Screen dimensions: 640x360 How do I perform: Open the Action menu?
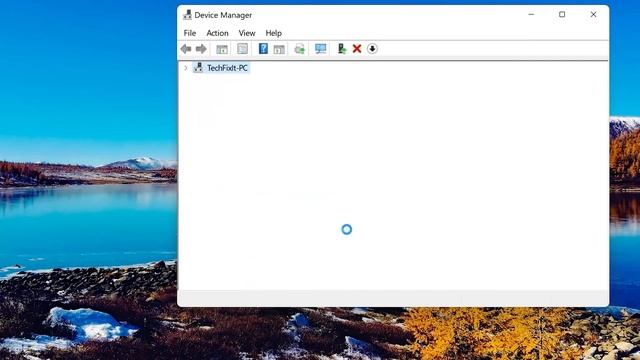coord(217,33)
